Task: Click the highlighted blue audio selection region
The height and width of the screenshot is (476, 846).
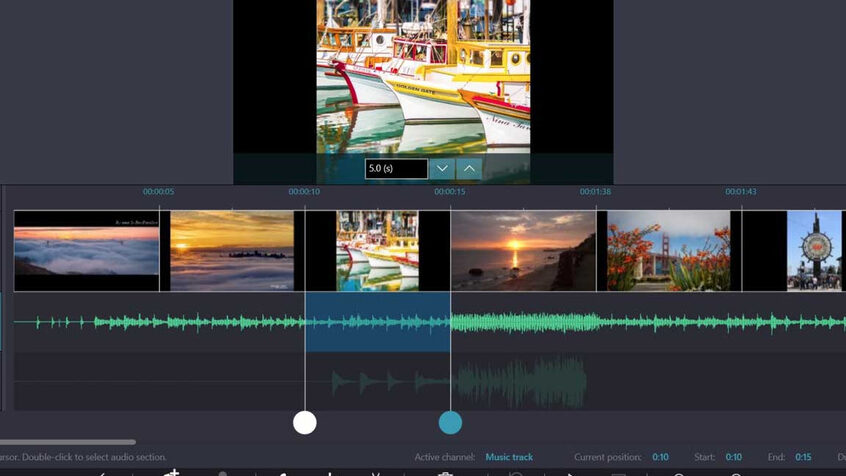Action: tap(378, 322)
